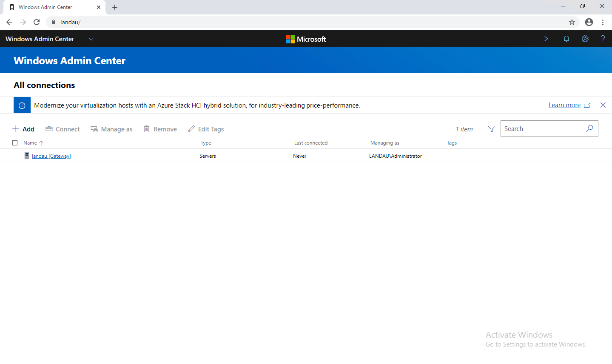Open the Chrome profile avatar
Viewport: 612px width, 364px height.
(x=589, y=22)
